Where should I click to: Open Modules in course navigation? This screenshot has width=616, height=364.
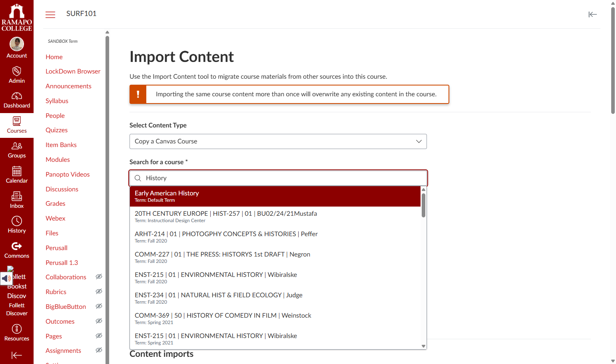pyautogui.click(x=58, y=160)
